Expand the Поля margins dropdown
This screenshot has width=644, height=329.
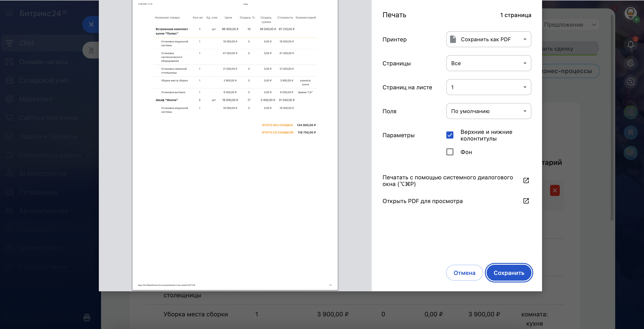[488, 111]
